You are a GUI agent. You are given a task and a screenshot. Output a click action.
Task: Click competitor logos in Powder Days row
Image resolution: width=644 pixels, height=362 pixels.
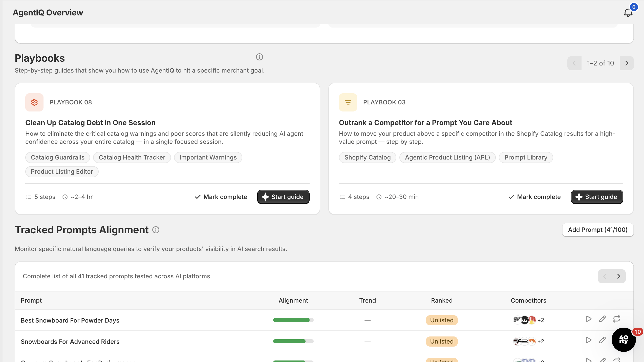click(525, 320)
